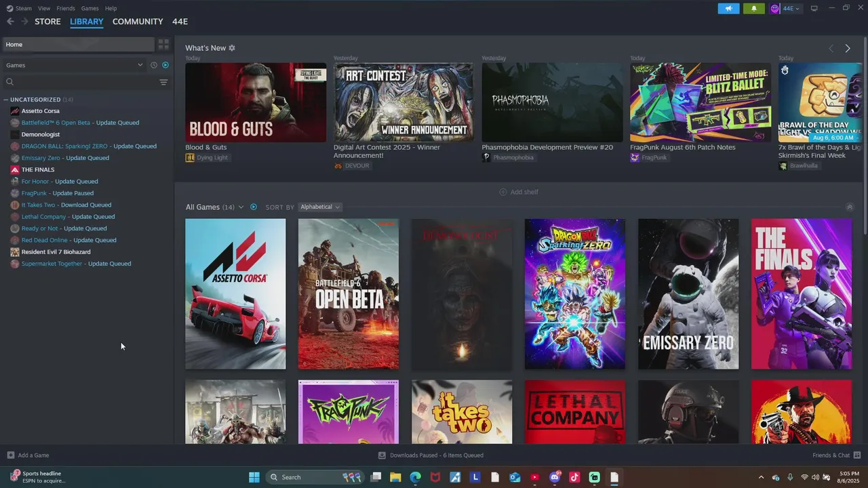
Task: Select Home in the library sidebar
Action: pyautogui.click(x=78, y=45)
